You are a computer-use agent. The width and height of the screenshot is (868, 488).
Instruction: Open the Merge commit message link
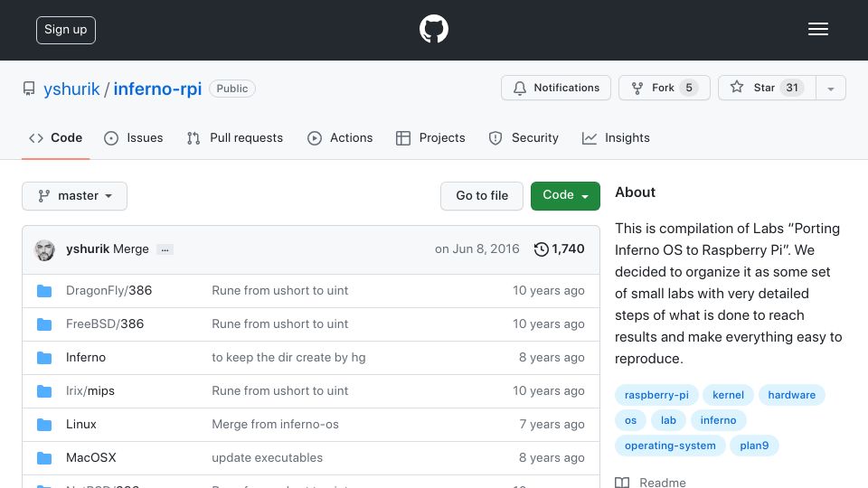(x=130, y=249)
